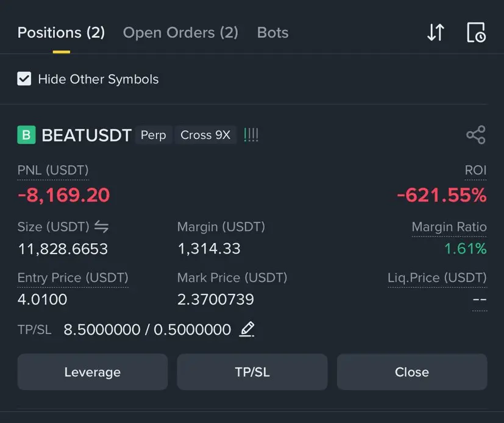Share the BEATUSDT position
504x423 pixels.
(476, 135)
